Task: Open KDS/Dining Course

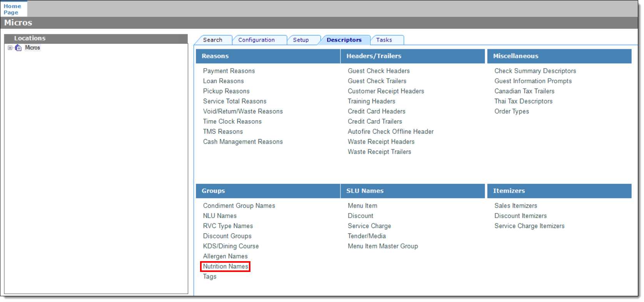Action: pyautogui.click(x=231, y=246)
